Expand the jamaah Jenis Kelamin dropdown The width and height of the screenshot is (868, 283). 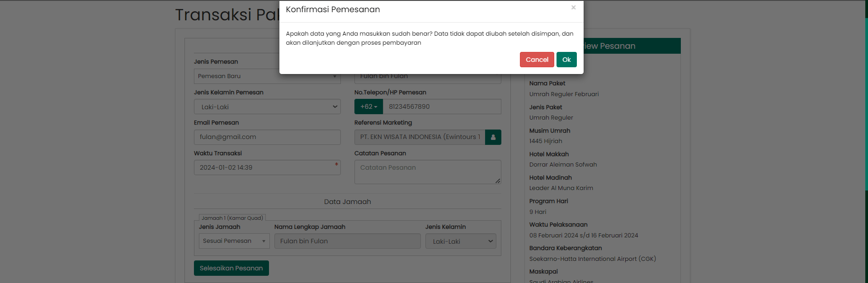click(460, 241)
